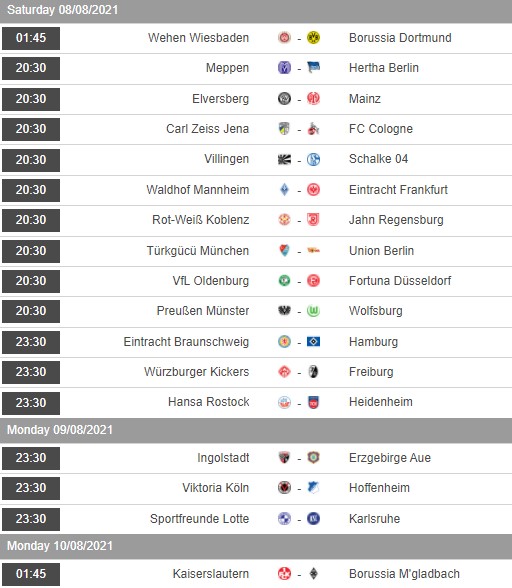The image size is (512, 588).
Task: Click the Eintracht Frankfurt crest
Action: [x=313, y=190]
